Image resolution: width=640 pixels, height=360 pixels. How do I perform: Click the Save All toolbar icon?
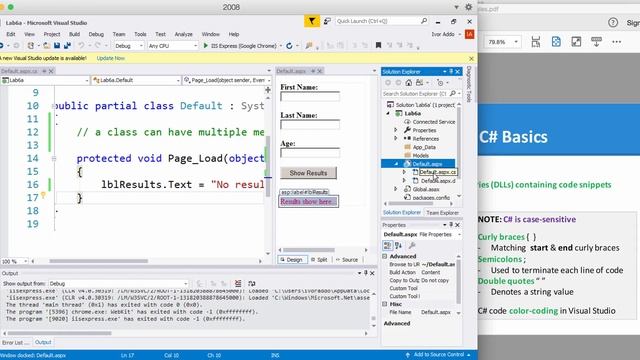(67, 46)
